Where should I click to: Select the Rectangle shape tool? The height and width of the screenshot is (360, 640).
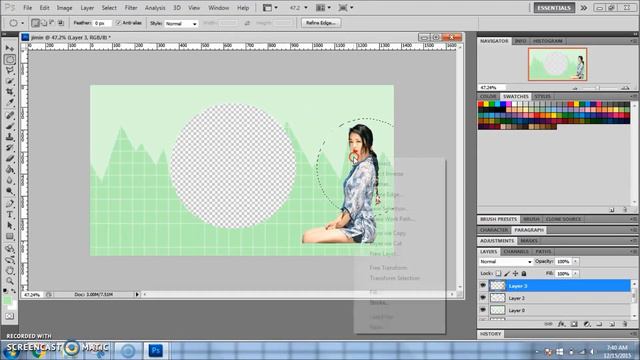click(10, 236)
